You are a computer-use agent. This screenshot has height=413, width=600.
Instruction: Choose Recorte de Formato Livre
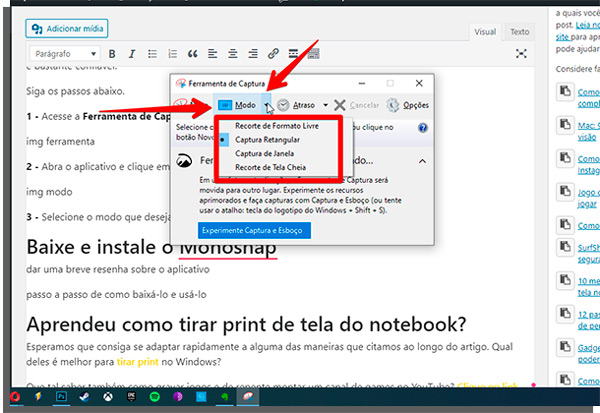277,126
